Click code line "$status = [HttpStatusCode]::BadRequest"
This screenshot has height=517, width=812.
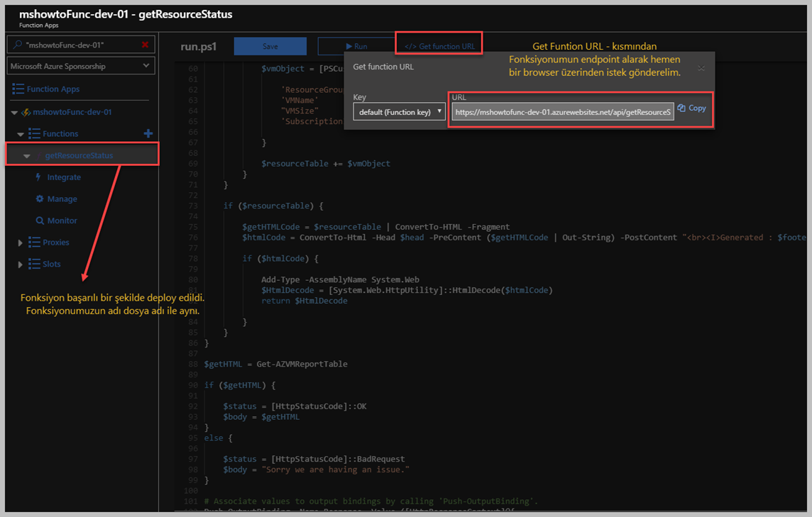[314, 459]
